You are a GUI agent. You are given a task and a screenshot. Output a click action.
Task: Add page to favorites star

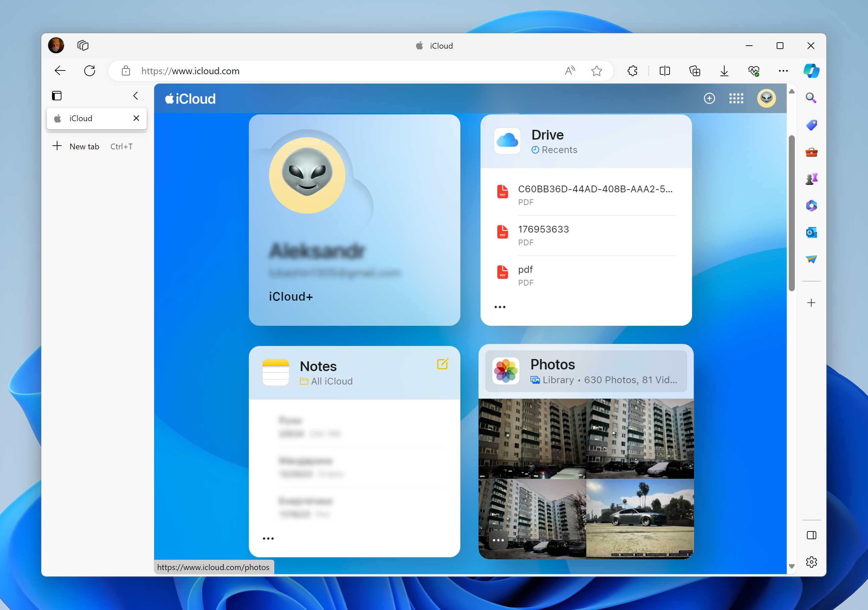597,71
